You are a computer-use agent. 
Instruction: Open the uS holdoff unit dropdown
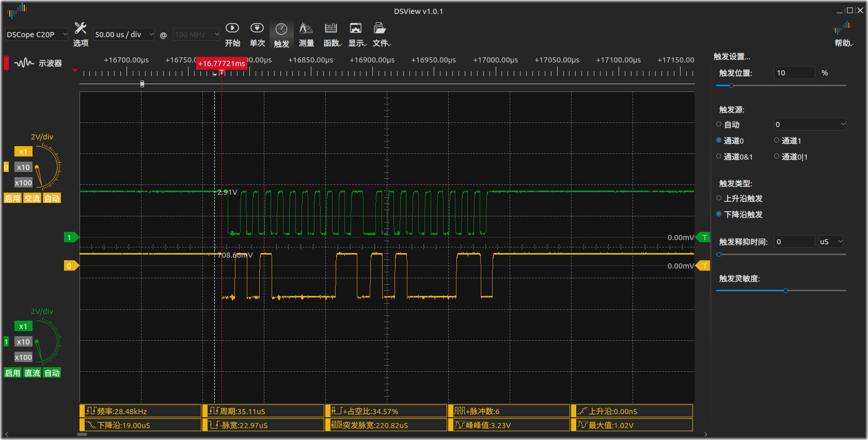[831, 242]
